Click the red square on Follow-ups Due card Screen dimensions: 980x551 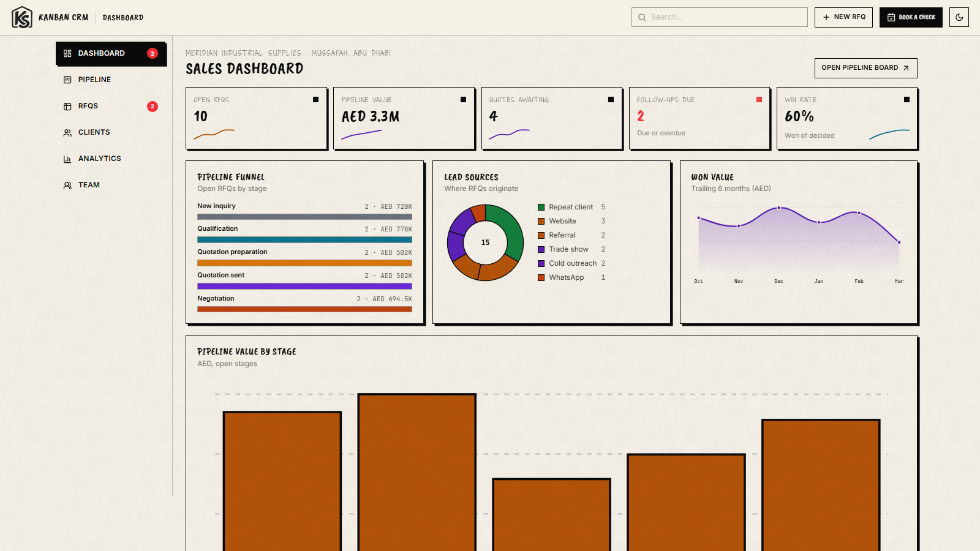pyautogui.click(x=759, y=99)
